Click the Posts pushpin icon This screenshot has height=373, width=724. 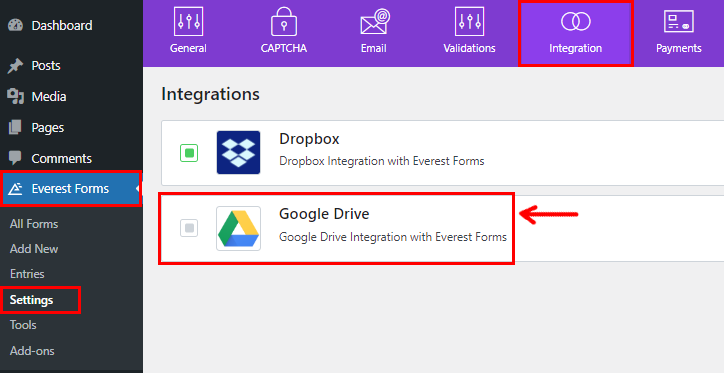[15, 66]
